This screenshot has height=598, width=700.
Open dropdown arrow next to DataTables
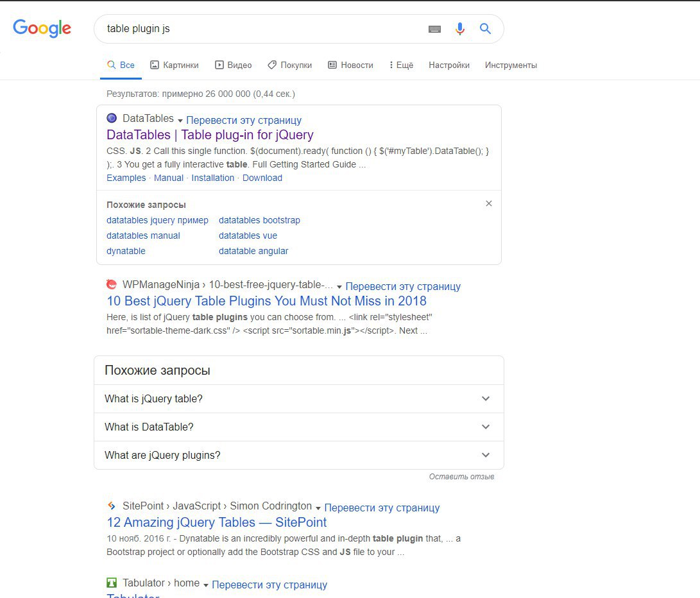(180, 121)
